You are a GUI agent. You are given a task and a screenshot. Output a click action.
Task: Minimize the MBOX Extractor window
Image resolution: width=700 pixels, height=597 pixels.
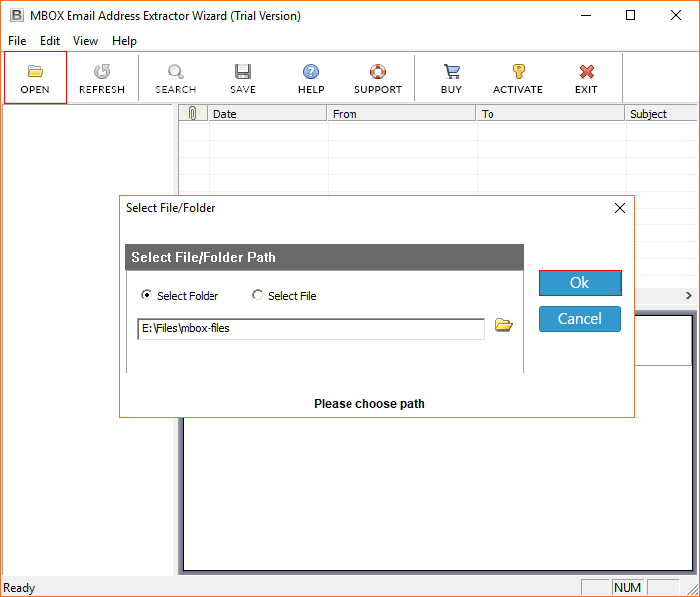[586, 16]
